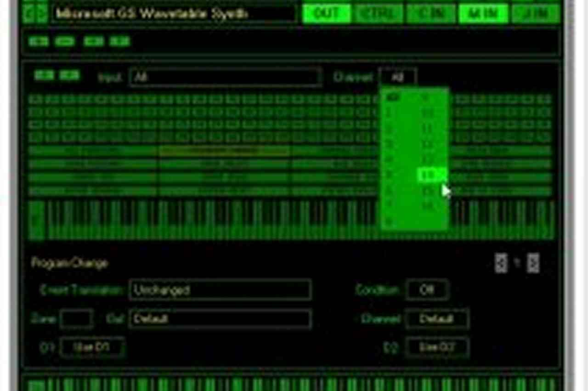Open the Input dropdown showing All
The image size is (588, 391).
(225, 78)
